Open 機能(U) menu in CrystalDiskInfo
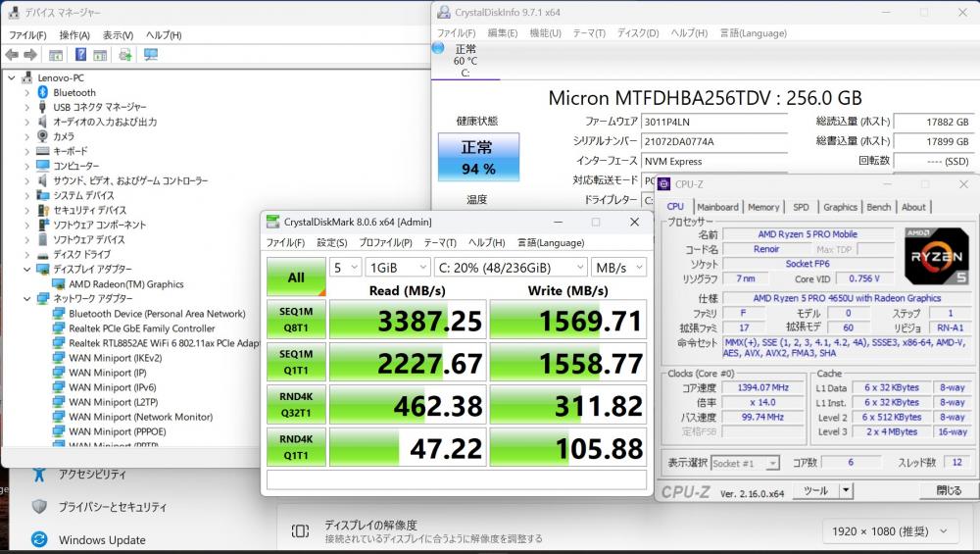This screenshot has width=980, height=554. (x=545, y=32)
